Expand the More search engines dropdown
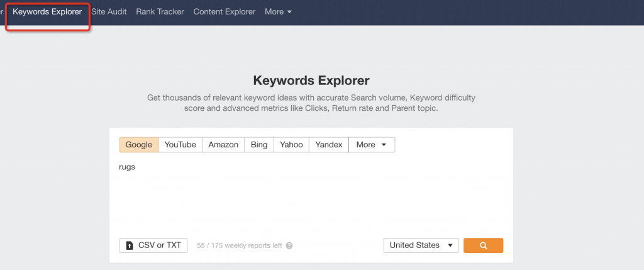Screen dimensions: 644x270 click(x=372, y=145)
